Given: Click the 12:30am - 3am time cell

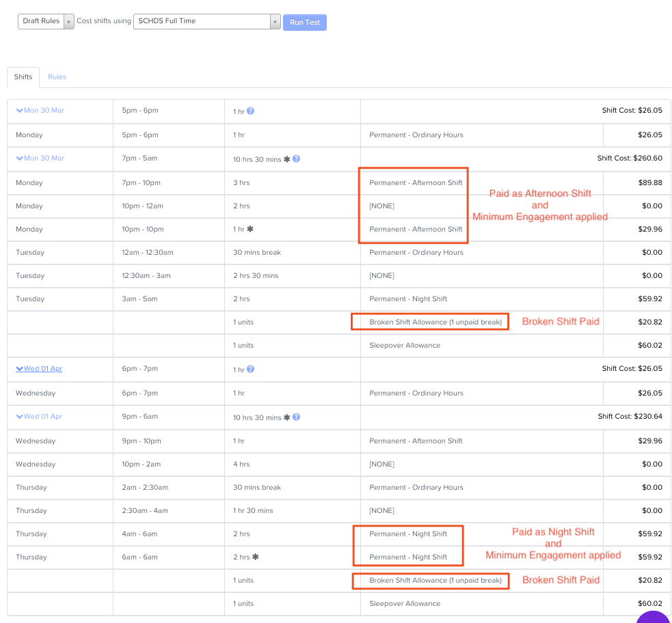Looking at the screenshot, I should tap(146, 276).
